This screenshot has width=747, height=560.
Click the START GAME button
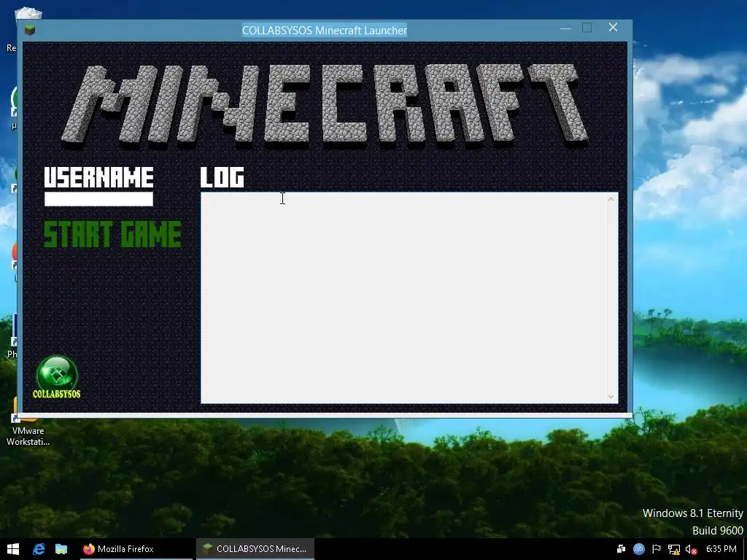pos(112,234)
